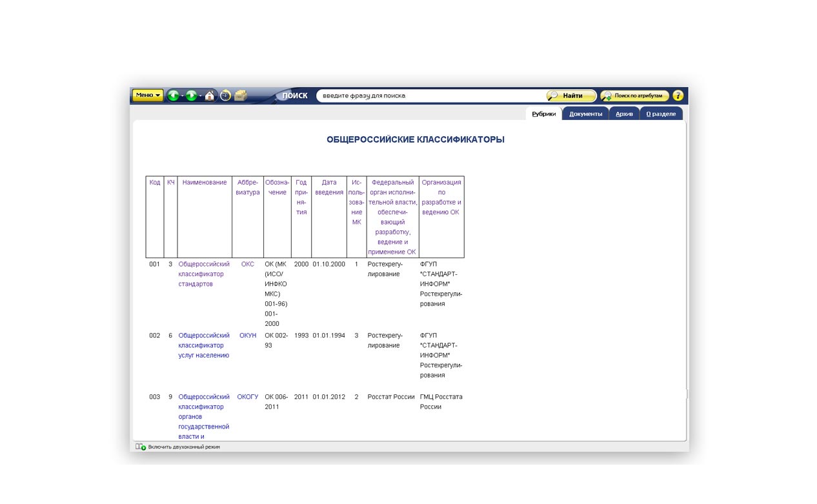Click the Федеральный орган исполнительной власти header
The width and height of the screenshot is (817, 504).
(393, 217)
